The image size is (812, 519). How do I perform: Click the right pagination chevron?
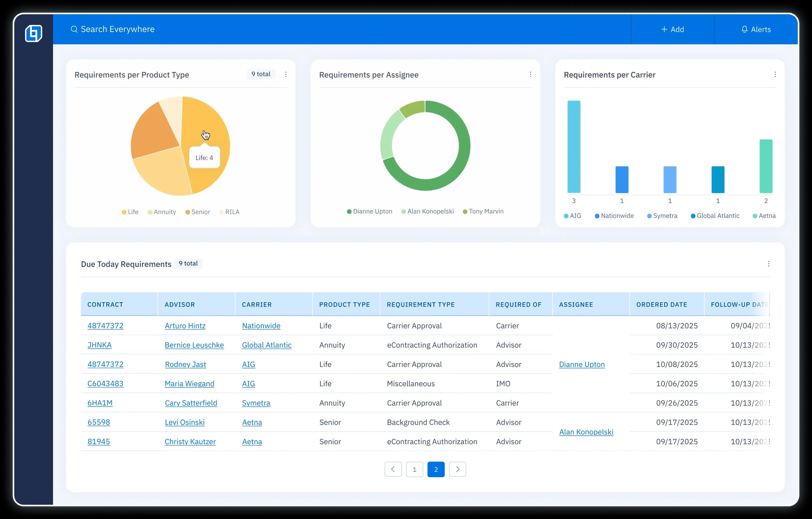pos(458,469)
